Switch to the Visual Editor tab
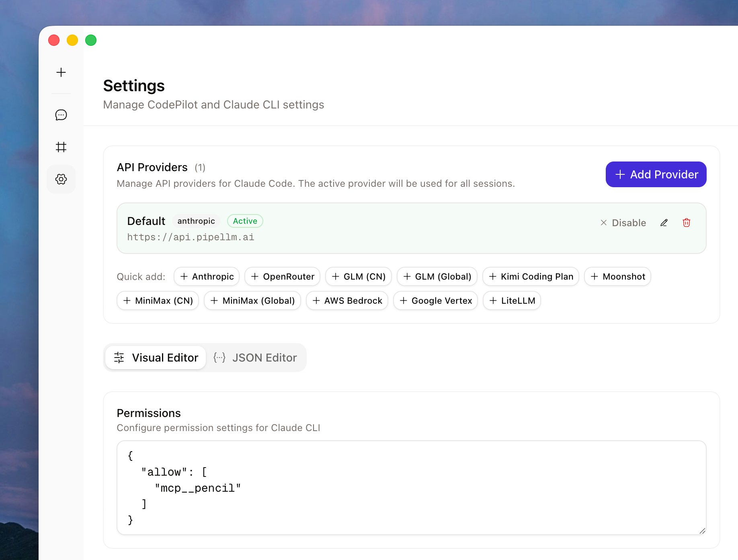The height and width of the screenshot is (560, 738). pos(156,358)
